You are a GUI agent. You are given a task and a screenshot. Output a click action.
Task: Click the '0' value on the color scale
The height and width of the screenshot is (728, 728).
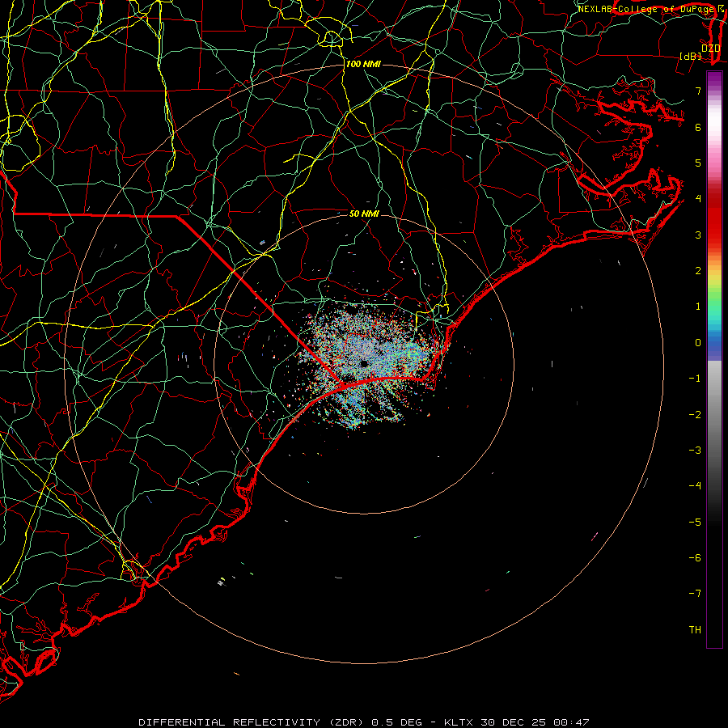pos(698,343)
